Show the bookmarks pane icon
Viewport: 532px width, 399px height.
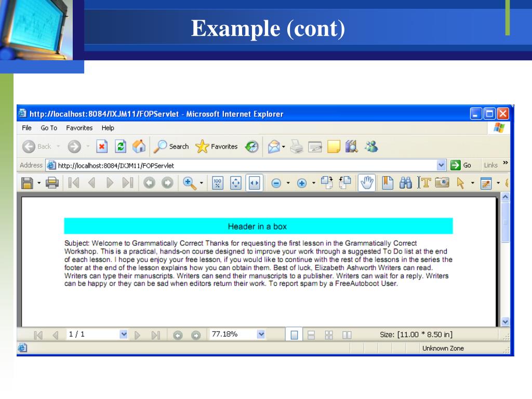click(388, 182)
